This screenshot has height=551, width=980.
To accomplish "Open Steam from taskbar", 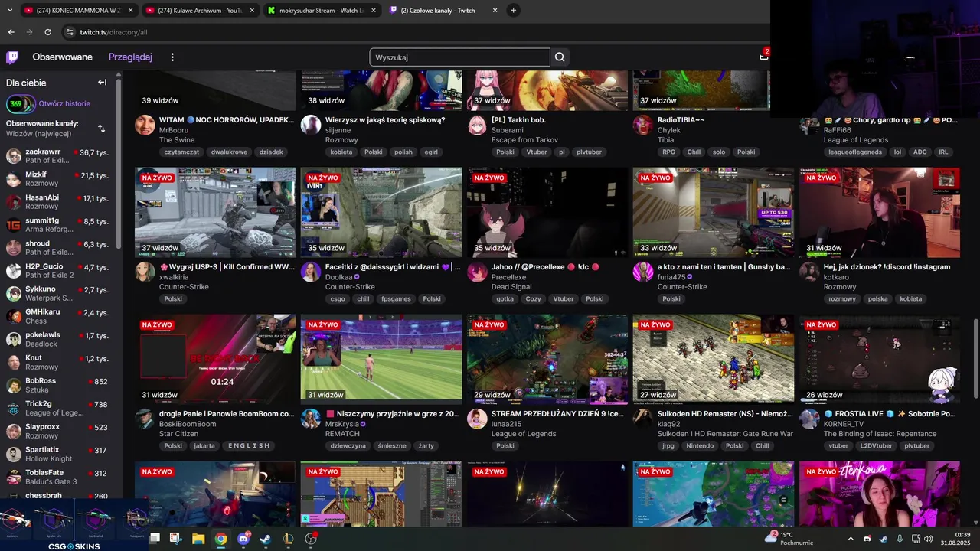I will click(266, 539).
